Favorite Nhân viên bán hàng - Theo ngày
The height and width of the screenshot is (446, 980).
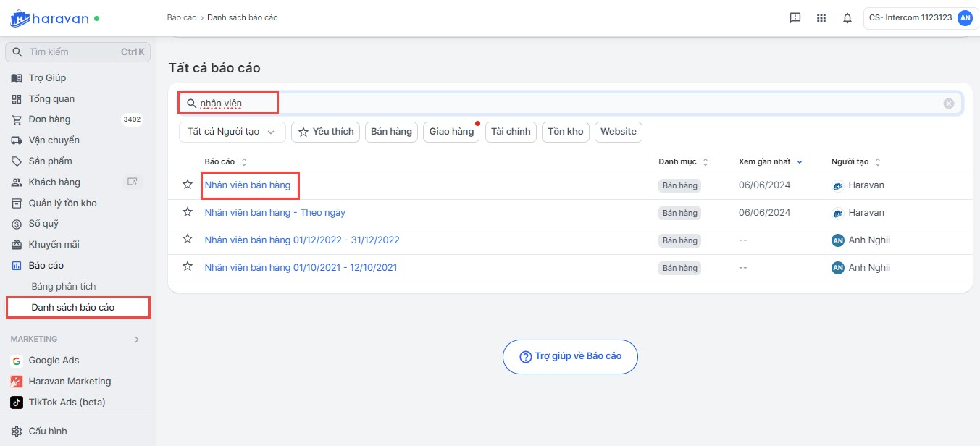[x=188, y=212]
